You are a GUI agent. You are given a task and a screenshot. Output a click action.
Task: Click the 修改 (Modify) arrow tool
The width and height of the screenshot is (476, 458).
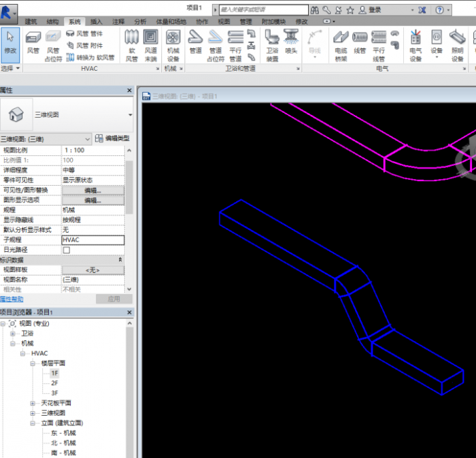click(x=10, y=42)
